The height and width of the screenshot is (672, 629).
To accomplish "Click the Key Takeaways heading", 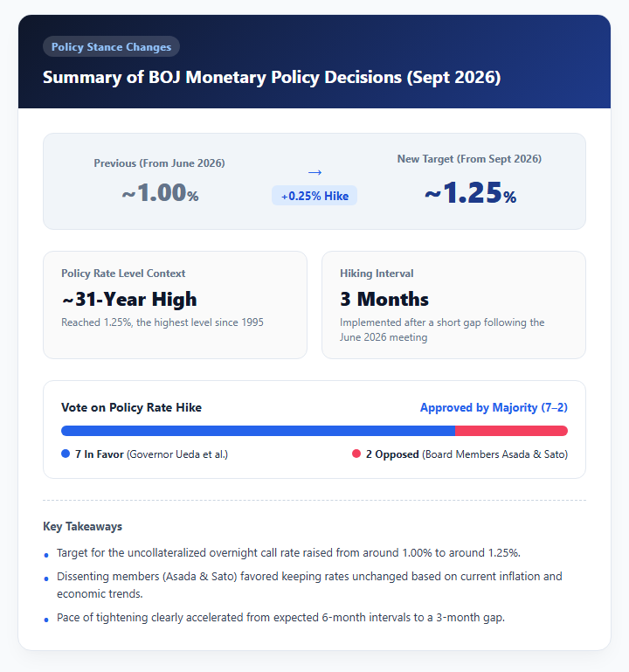I will coord(82,526).
